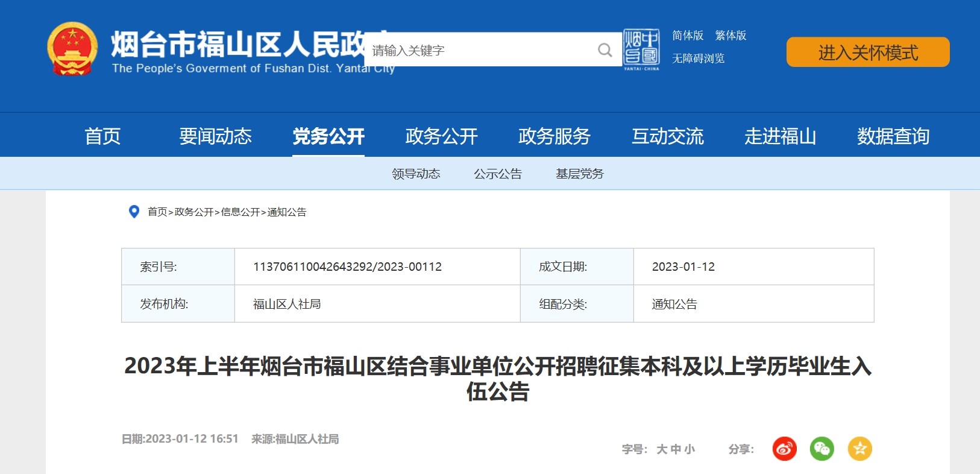980x474 pixels.
Task: Share the article to Weibo
Action: coord(784,449)
